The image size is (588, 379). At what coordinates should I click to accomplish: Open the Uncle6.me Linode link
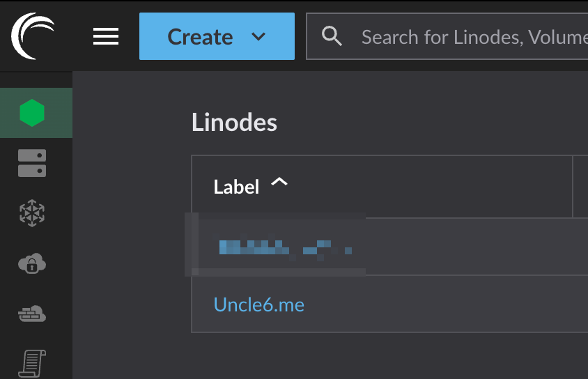(258, 304)
